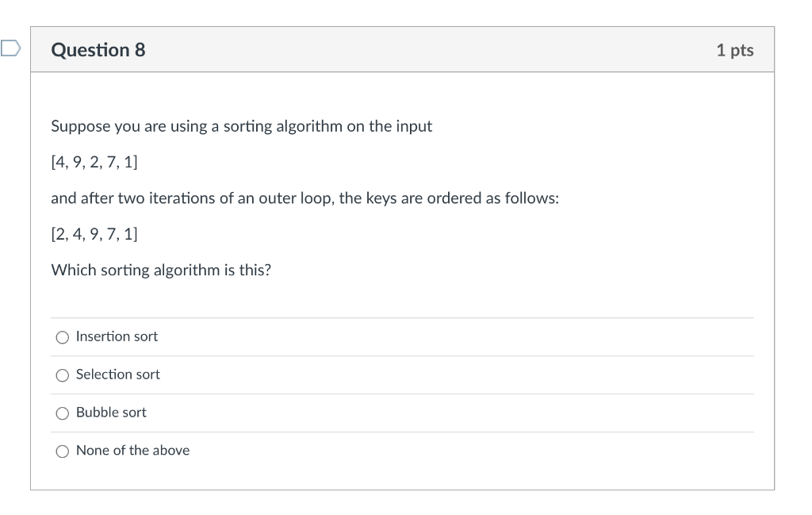Click the Bubble sort answer label
812x515 pixels.
[x=111, y=412]
